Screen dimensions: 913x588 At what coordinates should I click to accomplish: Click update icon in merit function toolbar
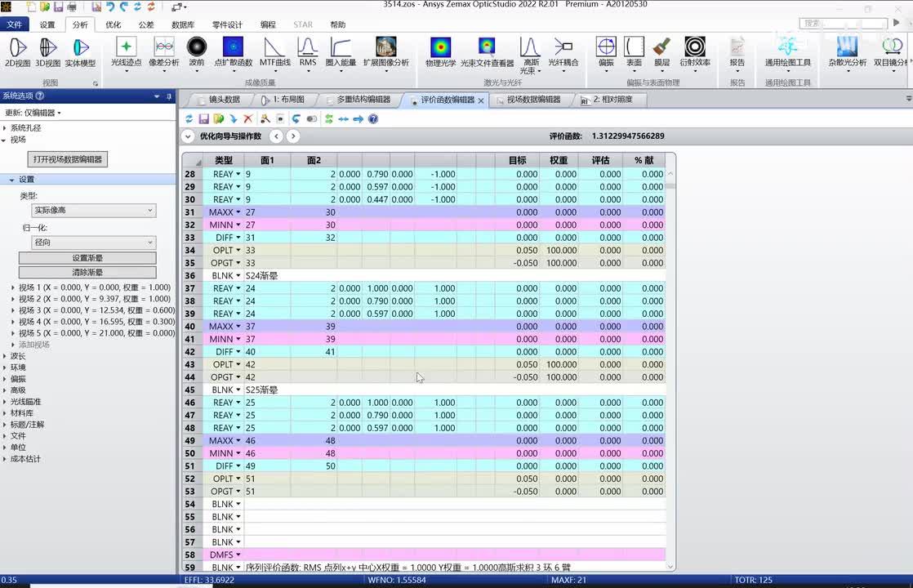pyautogui.click(x=189, y=118)
